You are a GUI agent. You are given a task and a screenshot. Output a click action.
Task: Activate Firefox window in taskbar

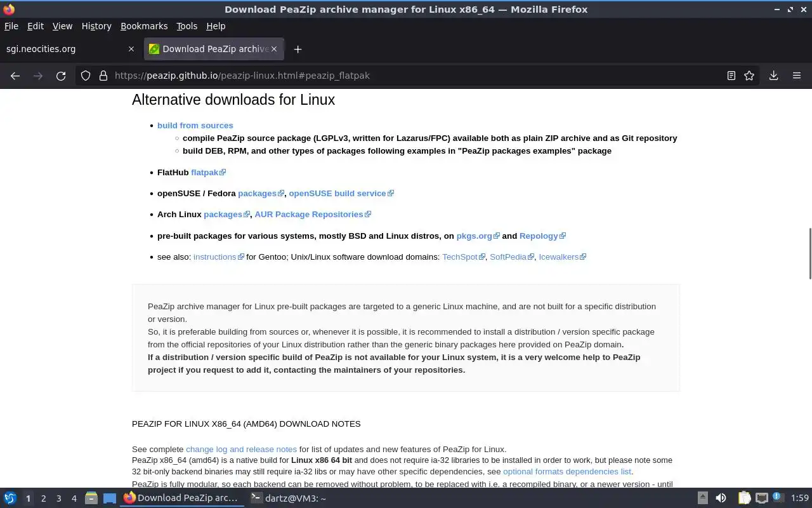183,498
